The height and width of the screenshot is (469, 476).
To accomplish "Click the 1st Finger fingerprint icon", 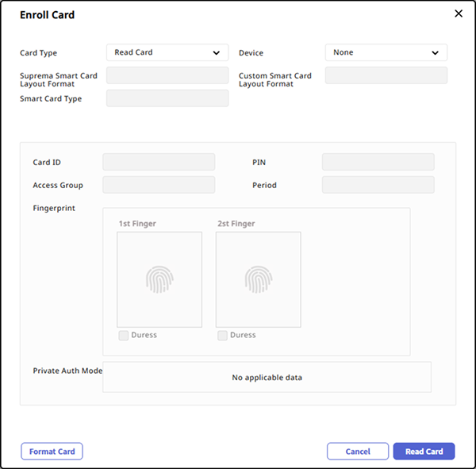I will pos(159,279).
